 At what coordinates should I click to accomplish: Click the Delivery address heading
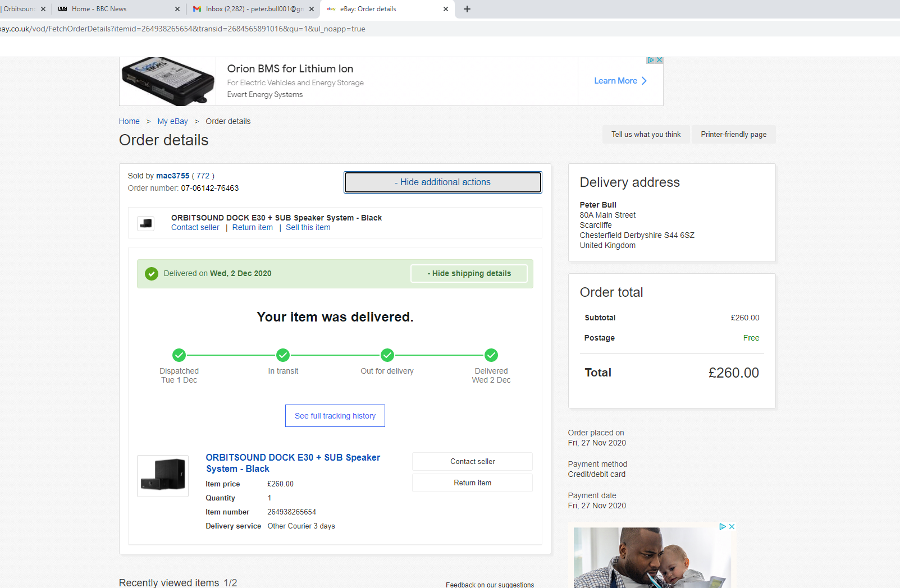[630, 182]
